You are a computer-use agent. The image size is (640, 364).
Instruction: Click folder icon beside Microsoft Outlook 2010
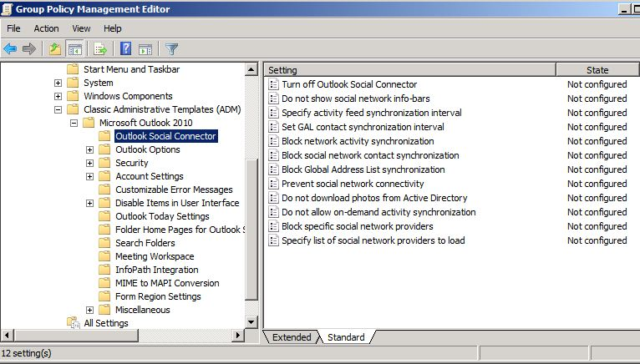click(x=89, y=123)
